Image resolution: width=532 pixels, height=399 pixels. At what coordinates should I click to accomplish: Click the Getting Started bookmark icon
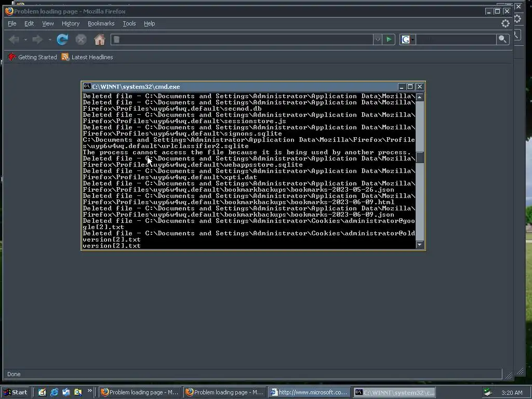pos(12,57)
